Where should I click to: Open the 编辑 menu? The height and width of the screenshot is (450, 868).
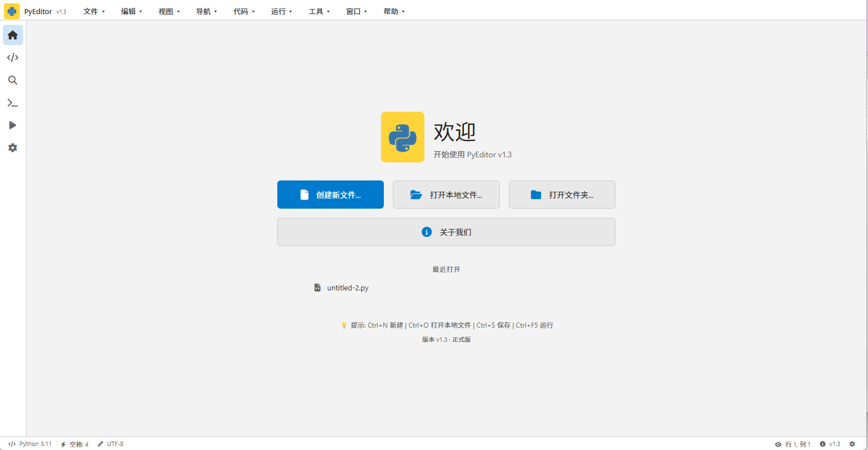(x=132, y=11)
